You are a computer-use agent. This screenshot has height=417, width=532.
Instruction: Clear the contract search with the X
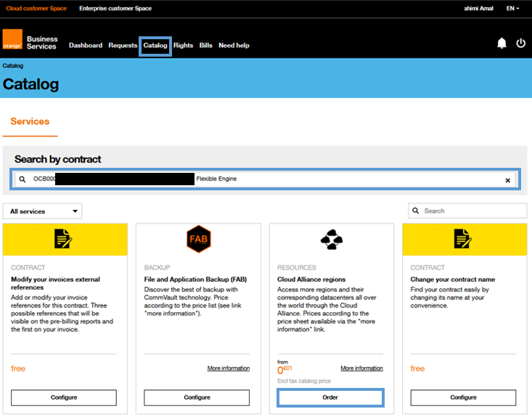click(507, 180)
